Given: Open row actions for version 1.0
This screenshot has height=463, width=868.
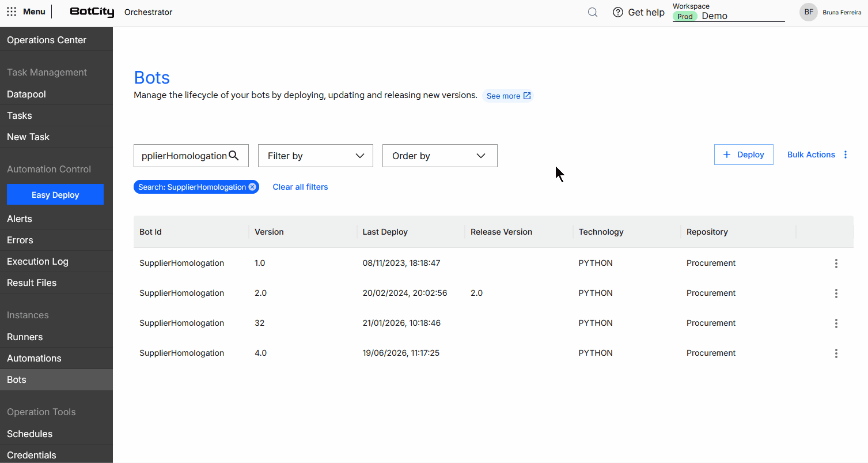Looking at the screenshot, I should (836, 264).
